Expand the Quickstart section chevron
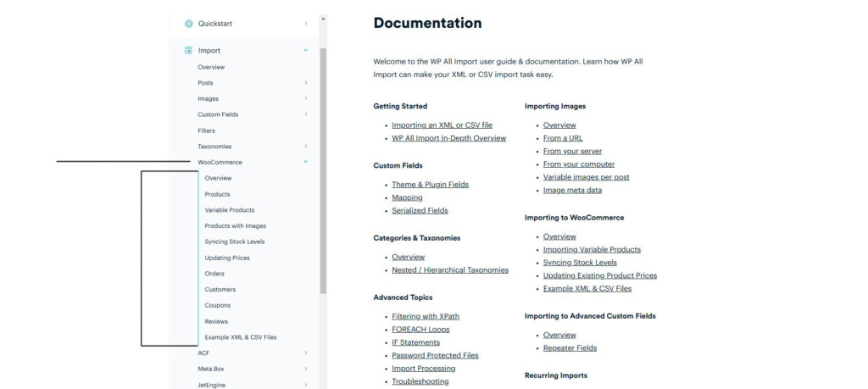The image size is (868, 389). click(x=305, y=24)
